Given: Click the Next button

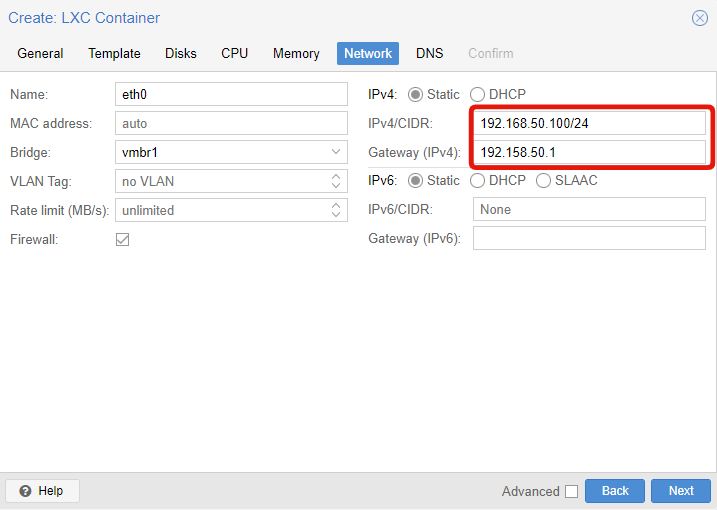Looking at the screenshot, I should click(681, 491).
